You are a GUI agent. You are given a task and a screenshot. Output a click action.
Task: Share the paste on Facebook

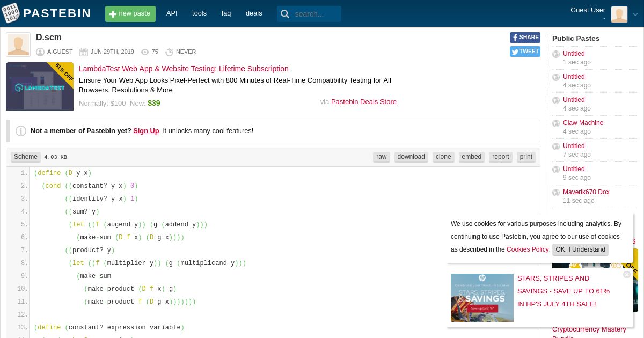(x=525, y=38)
